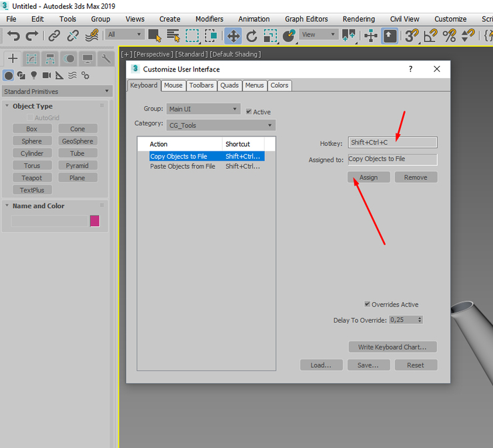This screenshot has height=448, width=493.
Task: Collapse the Object Type rollout
Action: 7,106
